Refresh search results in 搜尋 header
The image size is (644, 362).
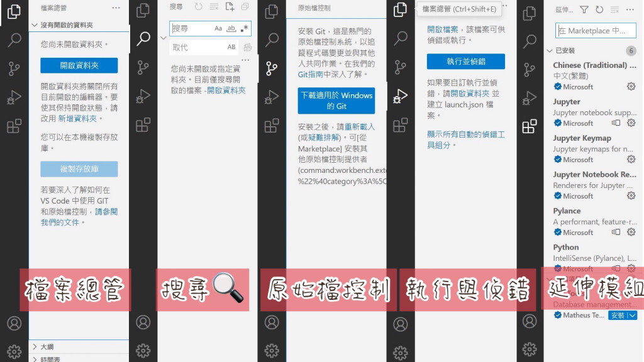[x=198, y=6]
